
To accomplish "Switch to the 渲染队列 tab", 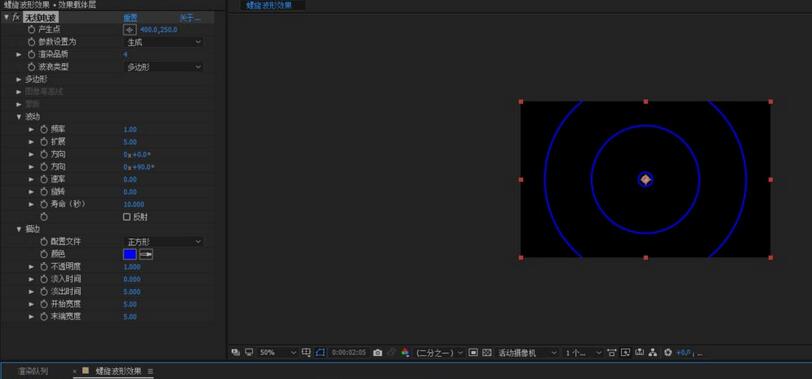I will pyautogui.click(x=33, y=371).
